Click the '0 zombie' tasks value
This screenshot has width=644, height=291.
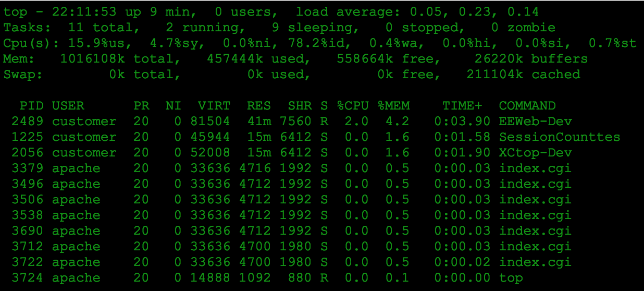coord(523,27)
